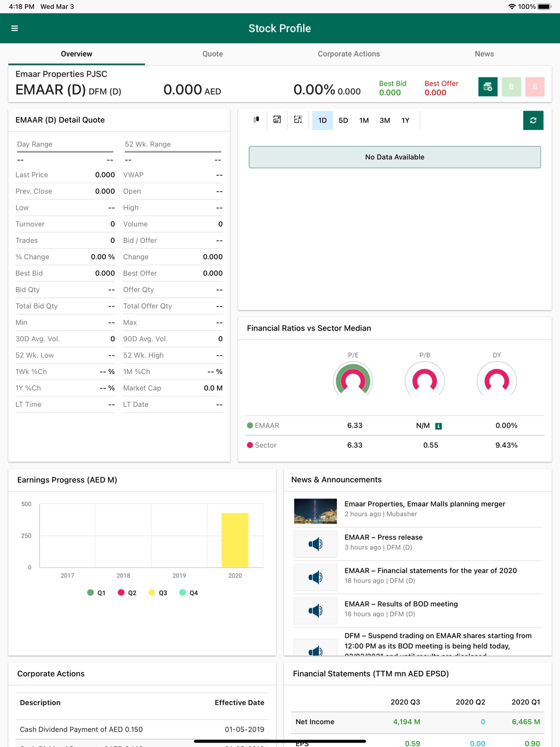Switch to the Corporate Actions tab
This screenshot has height=747, width=560.
[x=349, y=54]
